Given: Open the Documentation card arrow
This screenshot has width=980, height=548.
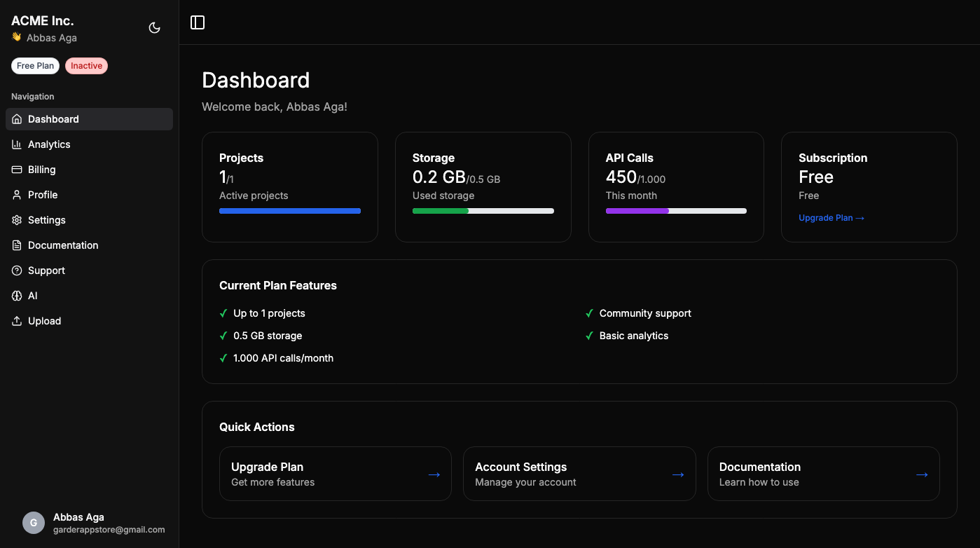Looking at the screenshot, I should coord(922,474).
